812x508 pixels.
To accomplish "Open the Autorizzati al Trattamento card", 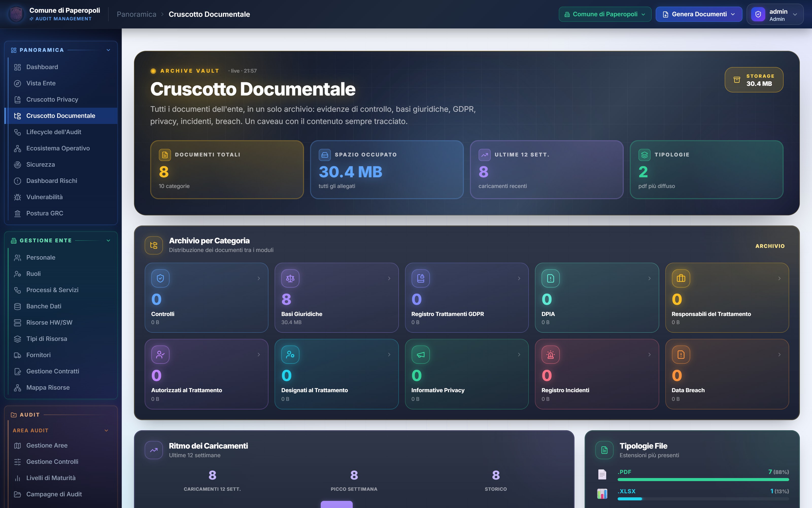I will pos(206,374).
